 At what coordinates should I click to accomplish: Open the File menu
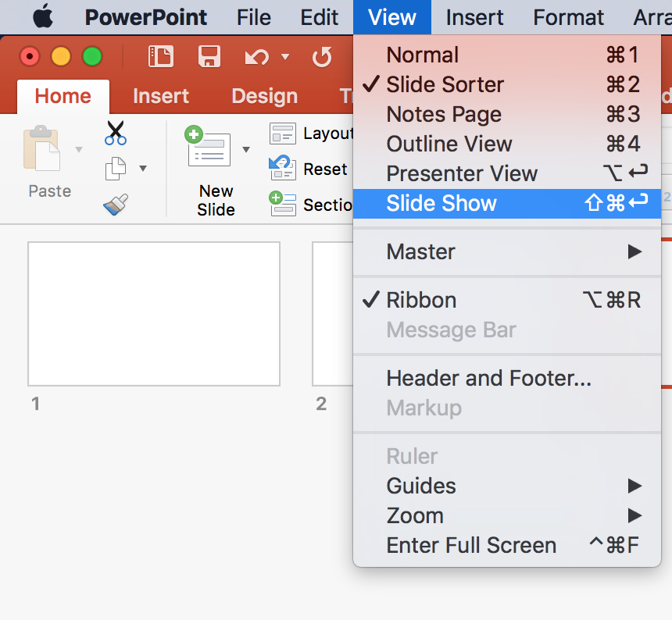pos(254,17)
